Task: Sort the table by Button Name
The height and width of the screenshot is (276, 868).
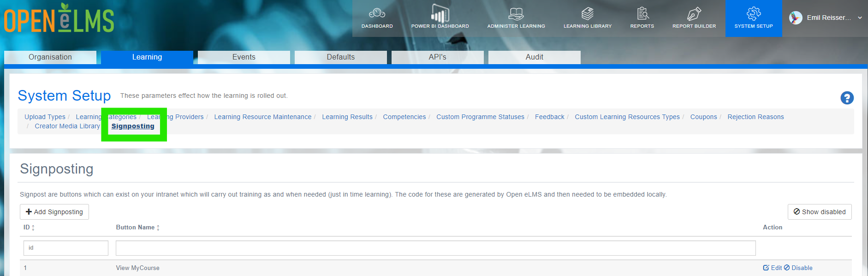Action: (137, 228)
